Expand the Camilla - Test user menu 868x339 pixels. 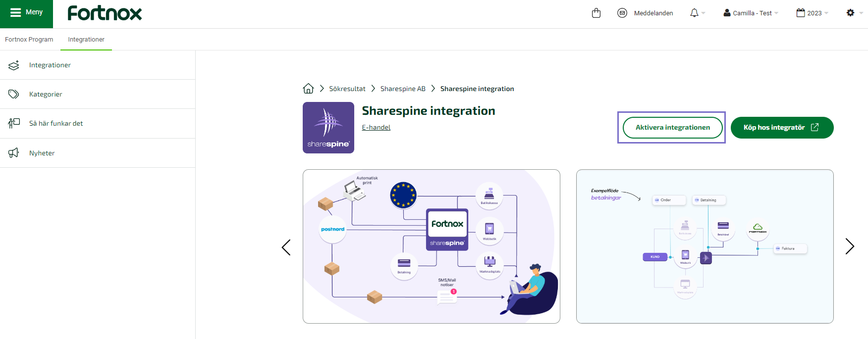click(x=751, y=13)
